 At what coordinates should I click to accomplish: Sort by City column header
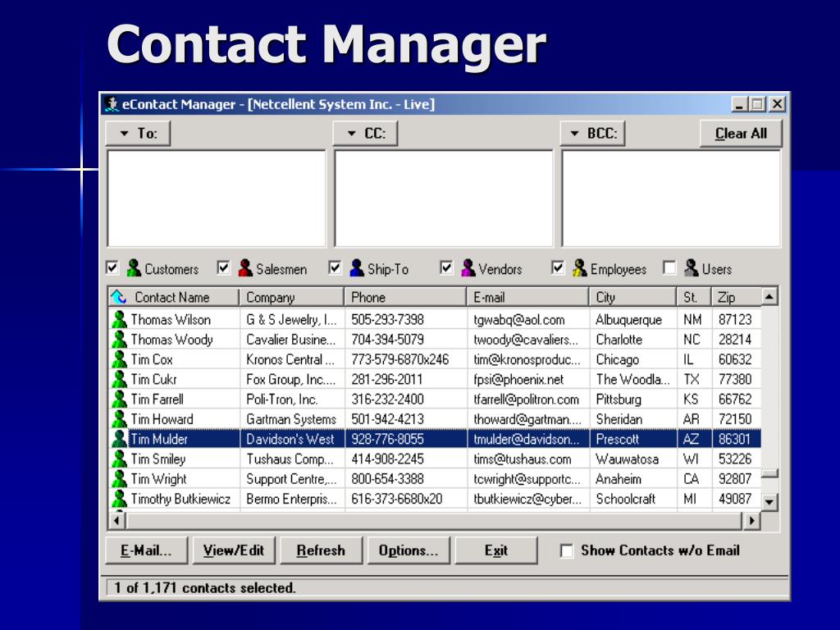pos(632,297)
